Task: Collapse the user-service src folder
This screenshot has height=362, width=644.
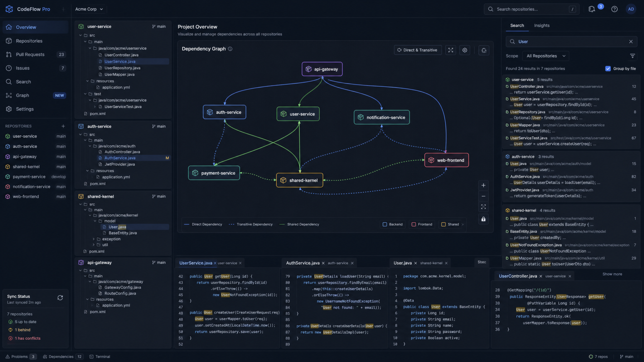Action: [81, 35]
